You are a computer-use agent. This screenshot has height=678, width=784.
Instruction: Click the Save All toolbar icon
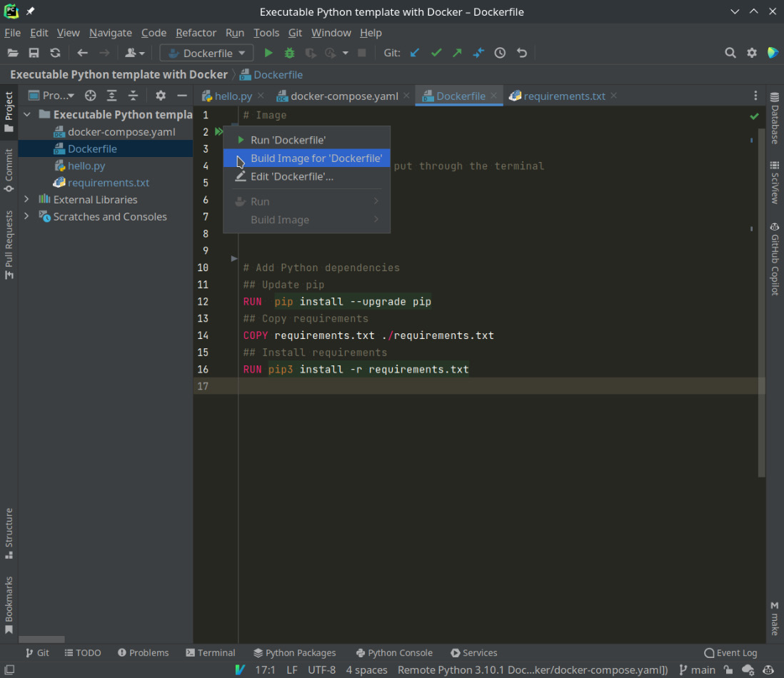[x=34, y=53]
